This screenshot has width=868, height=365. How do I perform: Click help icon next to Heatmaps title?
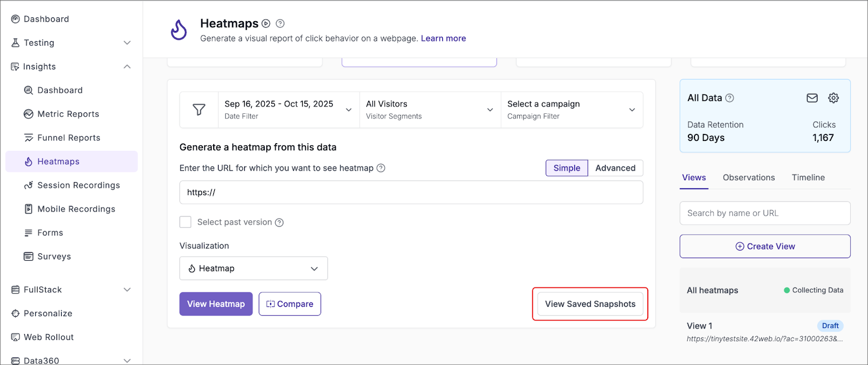click(280, 23)
